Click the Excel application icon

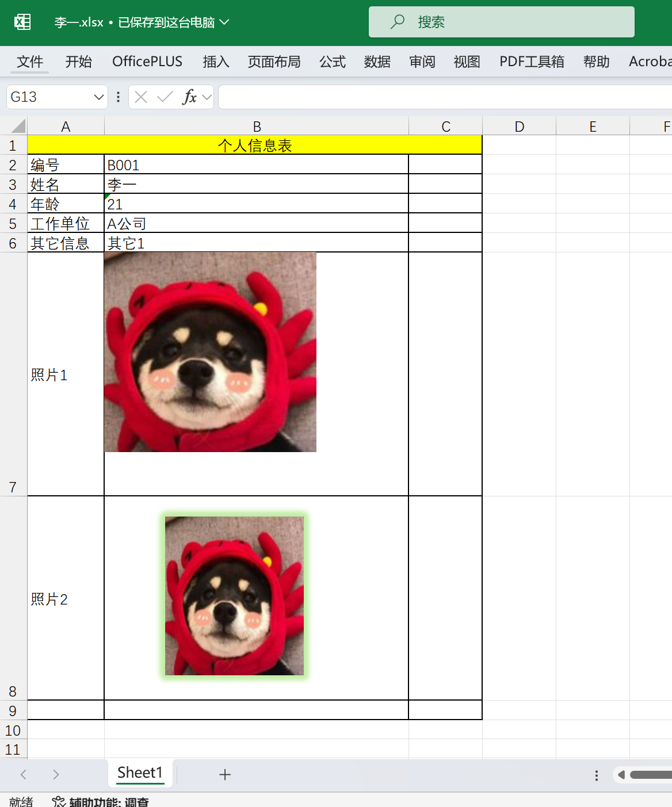[22, 22]
